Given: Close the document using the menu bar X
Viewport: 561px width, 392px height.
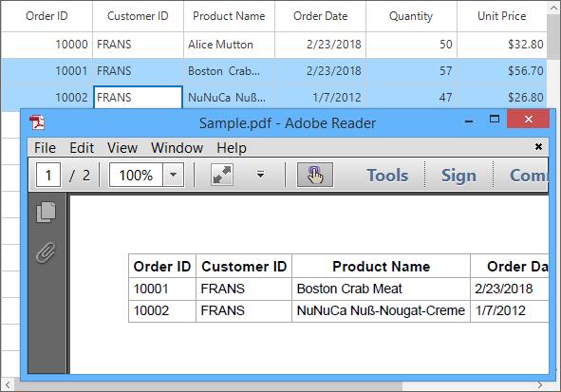Looking at the screenshot, I should (x=538, y=146).
